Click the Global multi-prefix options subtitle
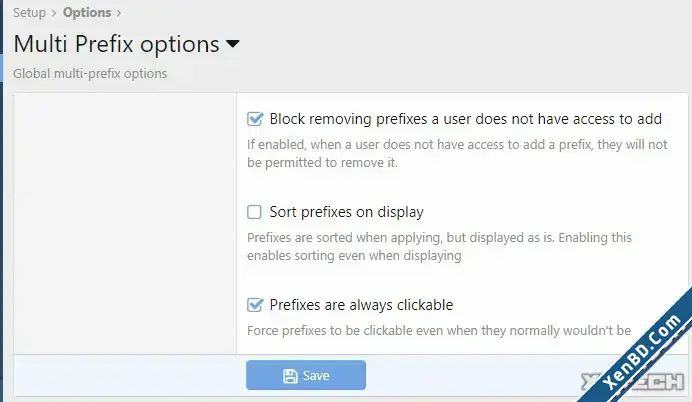This screenshot has width=692, height=402. pyautogui.click(x=90, y=73)
